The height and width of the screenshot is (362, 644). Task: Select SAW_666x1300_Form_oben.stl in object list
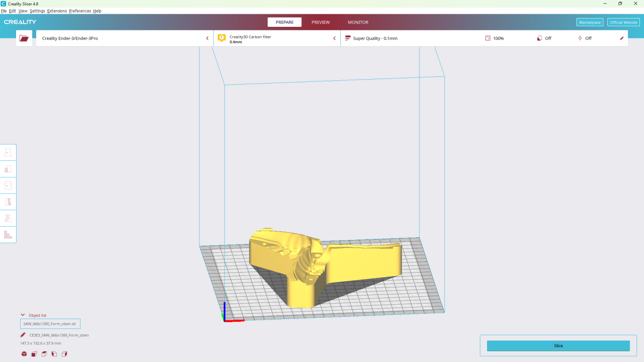coord(50,324)
